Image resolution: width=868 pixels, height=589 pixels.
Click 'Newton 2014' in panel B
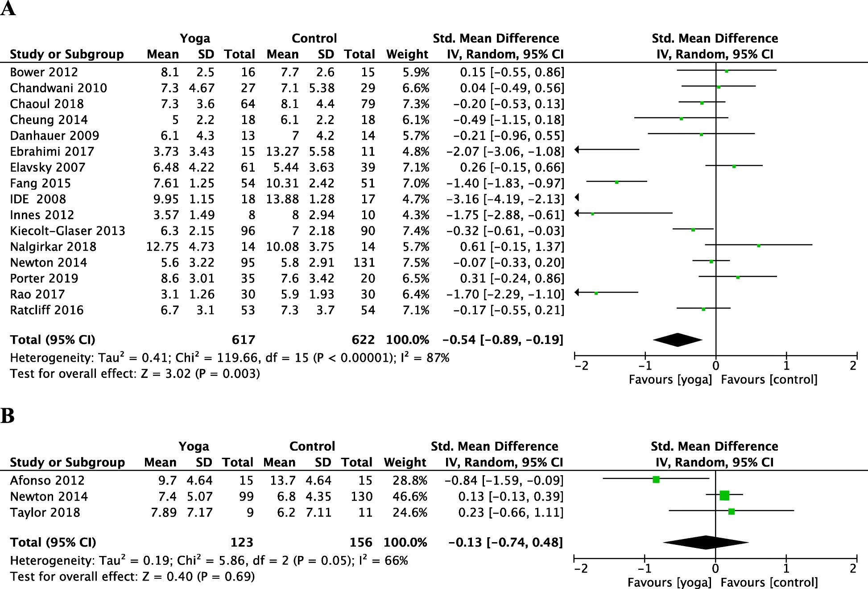pos(49,497)
